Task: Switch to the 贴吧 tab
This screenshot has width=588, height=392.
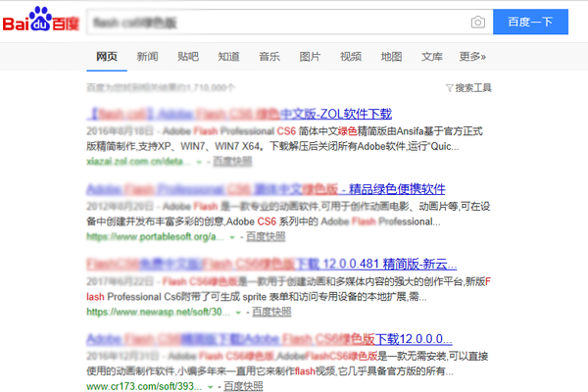Action: (x=188, y=56)
